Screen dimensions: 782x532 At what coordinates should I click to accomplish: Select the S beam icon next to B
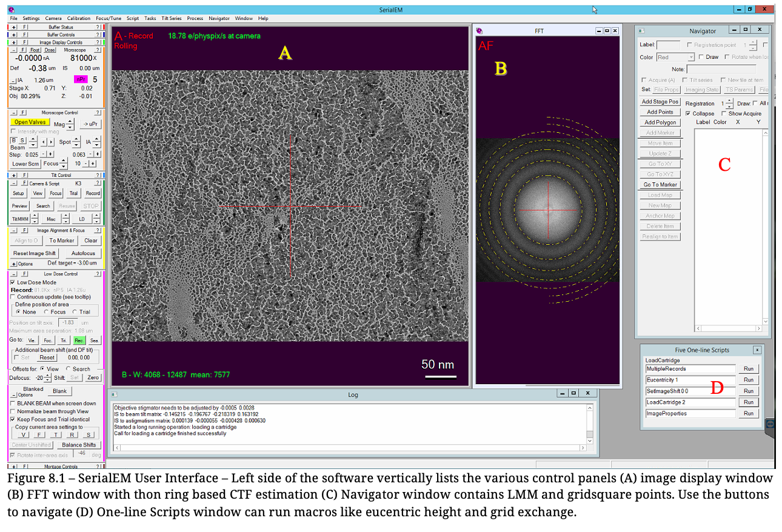(x=22, y=141)
